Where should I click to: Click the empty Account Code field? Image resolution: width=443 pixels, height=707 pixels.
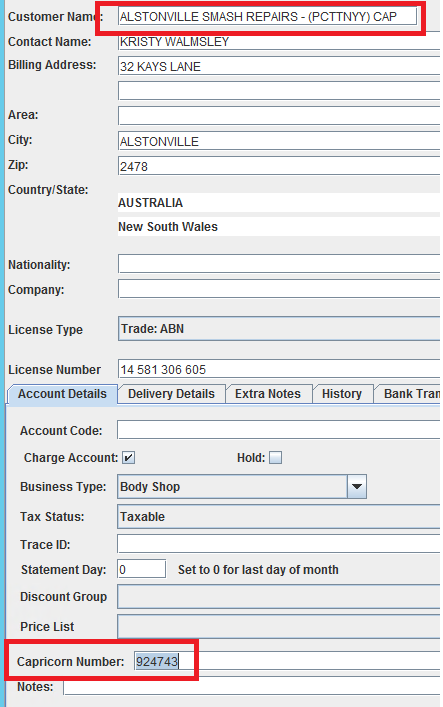[278, 430]
